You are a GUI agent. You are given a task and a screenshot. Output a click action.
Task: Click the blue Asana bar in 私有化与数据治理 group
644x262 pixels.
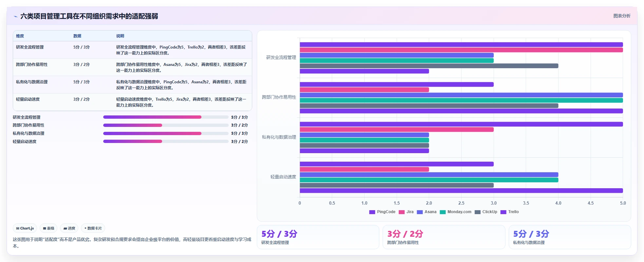[x=364, y=135]
